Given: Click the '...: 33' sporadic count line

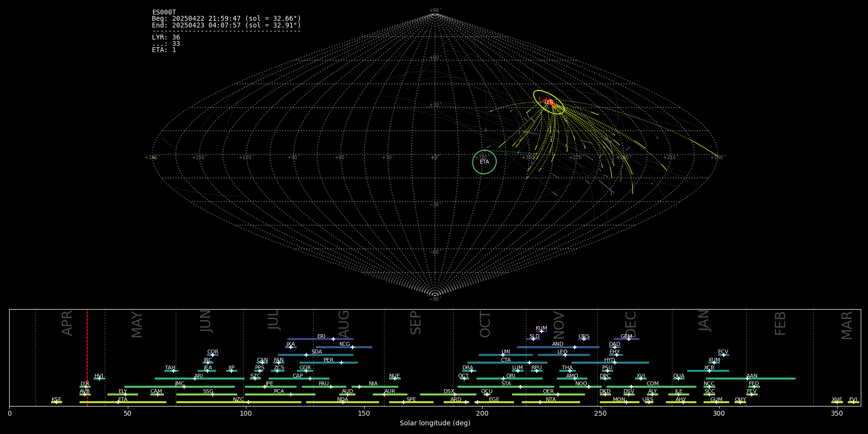Looking at the screenshot, I should point(166,43).
